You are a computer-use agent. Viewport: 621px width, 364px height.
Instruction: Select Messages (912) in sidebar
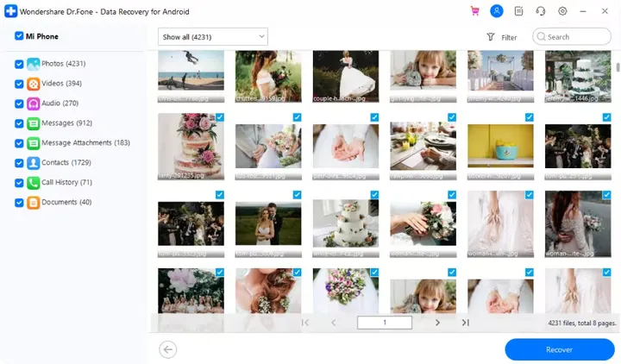pos(66,123)
